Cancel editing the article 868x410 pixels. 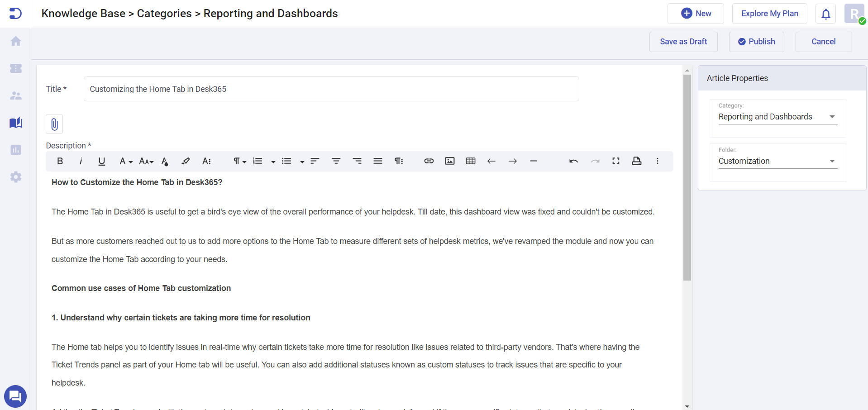[x=823, y=42]
